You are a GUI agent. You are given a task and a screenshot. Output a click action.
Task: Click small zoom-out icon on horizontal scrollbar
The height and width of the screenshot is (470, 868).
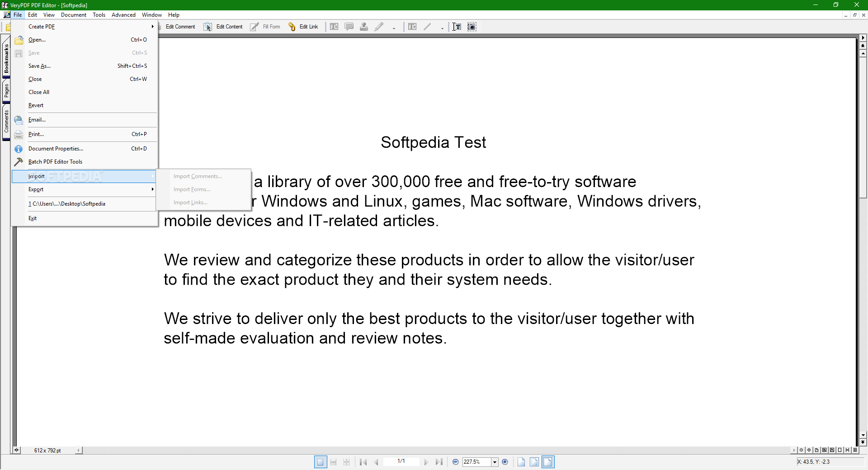[x=802, y=450]
